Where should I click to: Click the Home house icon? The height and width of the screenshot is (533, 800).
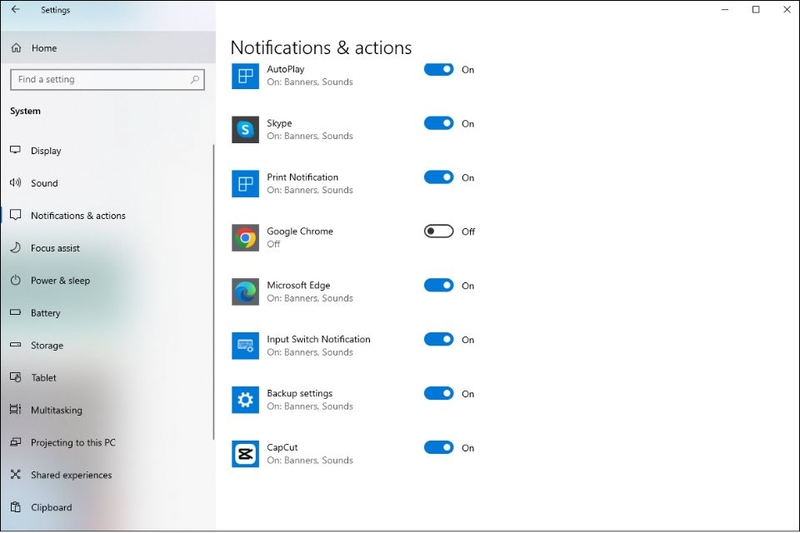click(16, 48)
